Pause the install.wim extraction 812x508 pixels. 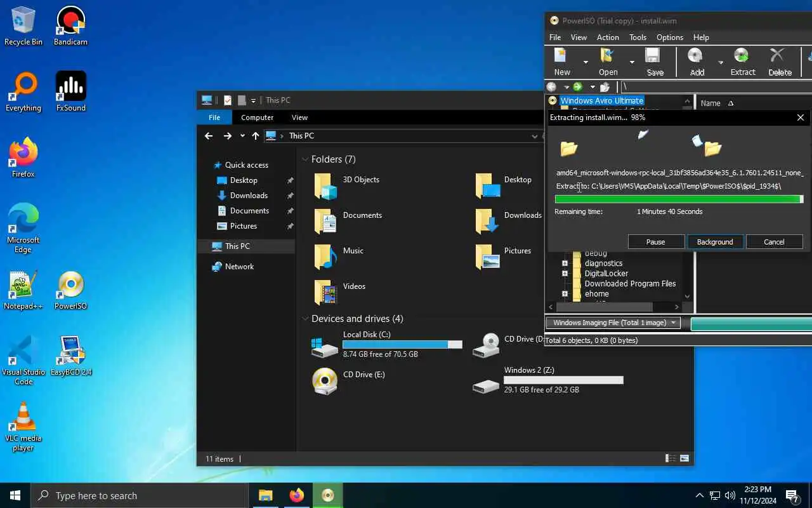[x=656, y=242]
